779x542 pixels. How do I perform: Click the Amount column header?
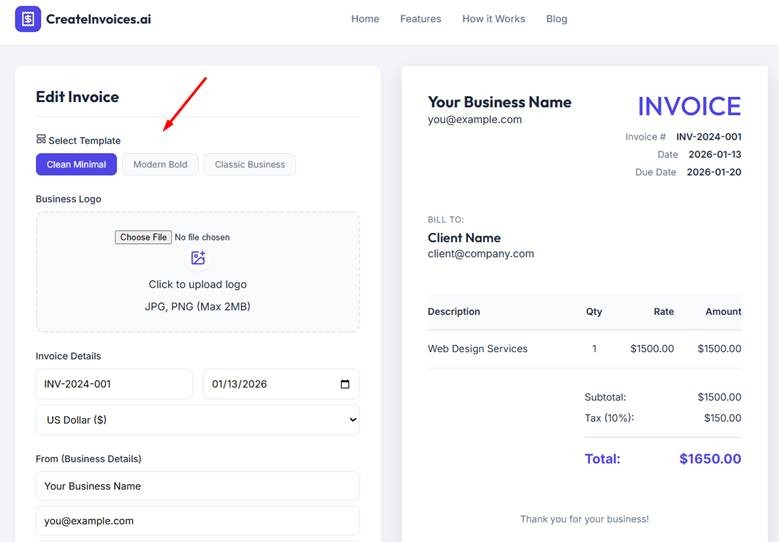click(723, 311)
